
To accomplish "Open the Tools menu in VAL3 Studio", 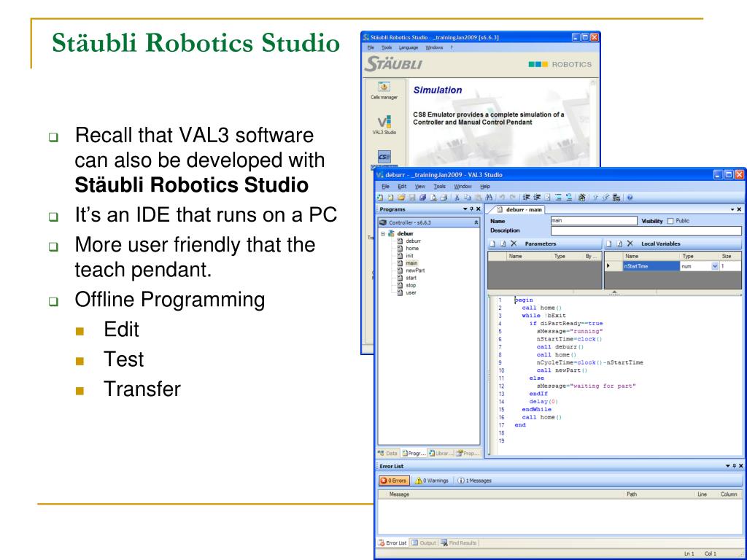I will (x=439, y=187).
